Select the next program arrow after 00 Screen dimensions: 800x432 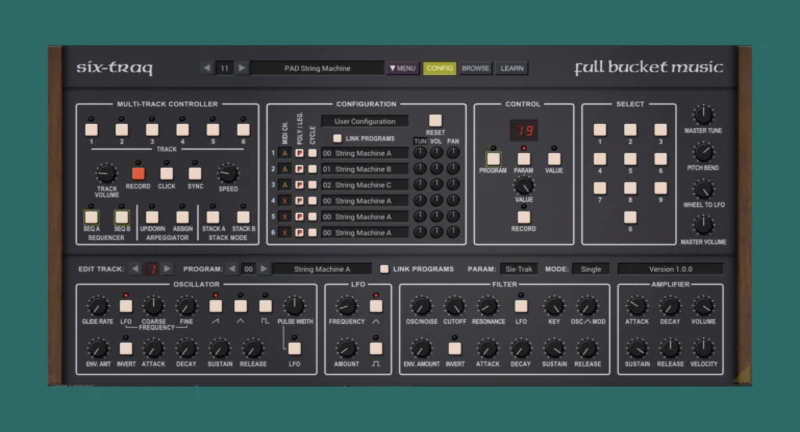pyautogui.click(x=264, y=269)
